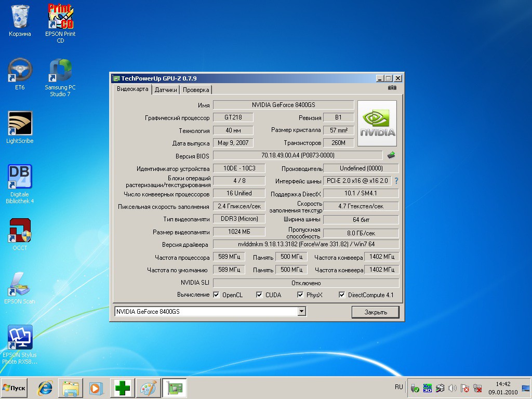532x399 pixels.
Task: Open LightScribe desktop icon
Action: [x=20, y=124]
